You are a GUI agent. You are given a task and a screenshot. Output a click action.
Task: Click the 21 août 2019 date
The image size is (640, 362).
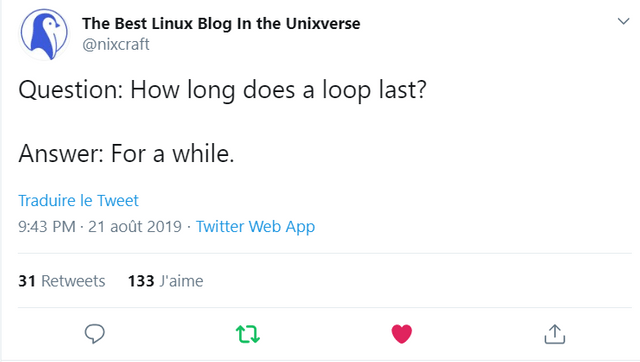click(x=135, y=227)
